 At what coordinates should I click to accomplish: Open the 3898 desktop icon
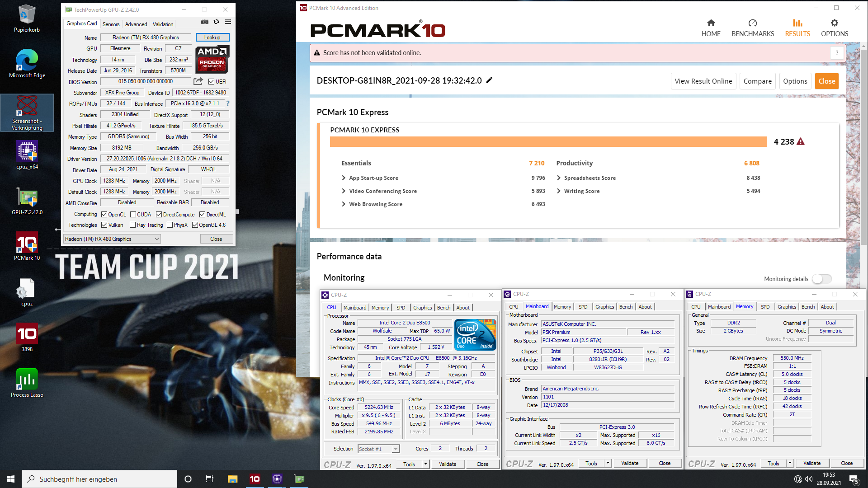click(x=27, y=338)
